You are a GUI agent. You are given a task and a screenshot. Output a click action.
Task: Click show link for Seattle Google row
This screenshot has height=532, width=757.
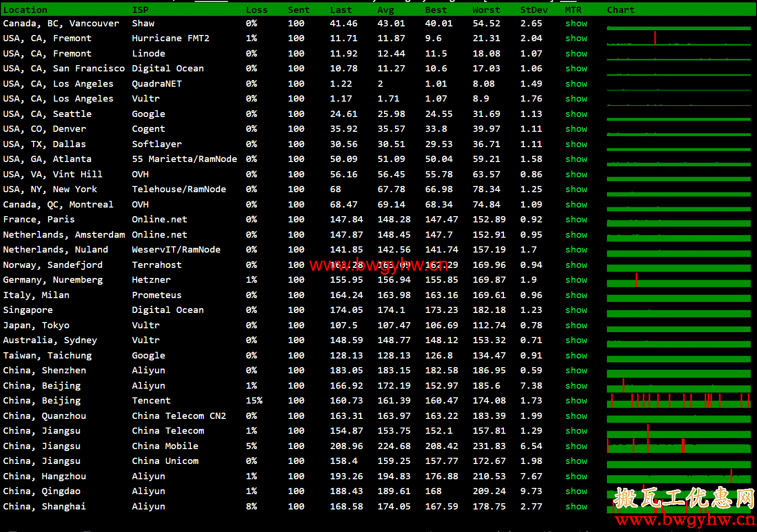(x=576, y=114)
